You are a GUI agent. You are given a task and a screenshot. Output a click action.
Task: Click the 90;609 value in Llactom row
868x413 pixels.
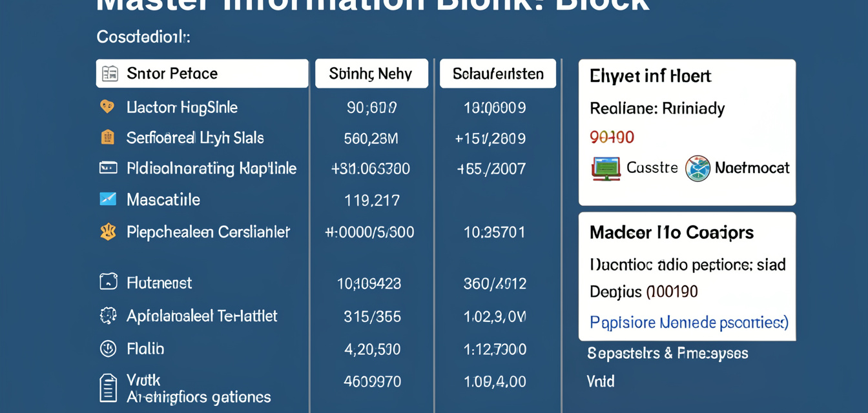(x=372, y=108)
